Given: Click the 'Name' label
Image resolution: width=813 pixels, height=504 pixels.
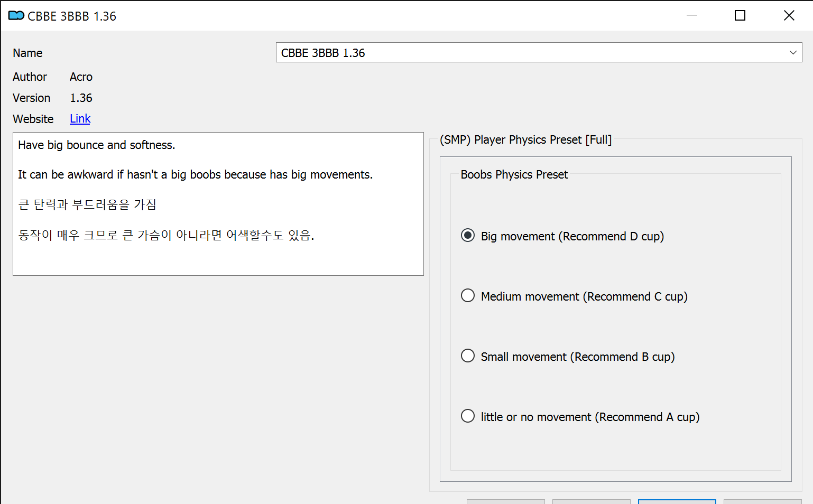Looking at the screenshot, I should click(x=27, y=53).
